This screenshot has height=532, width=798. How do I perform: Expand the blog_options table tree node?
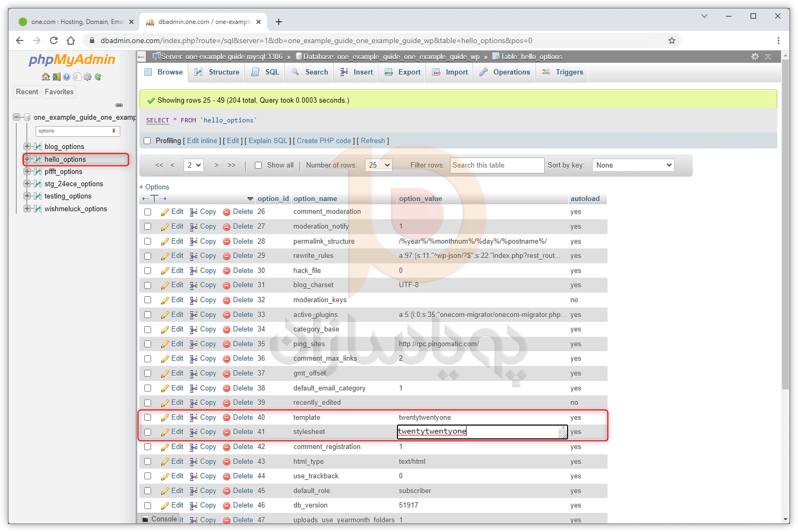tap(27, 146)
